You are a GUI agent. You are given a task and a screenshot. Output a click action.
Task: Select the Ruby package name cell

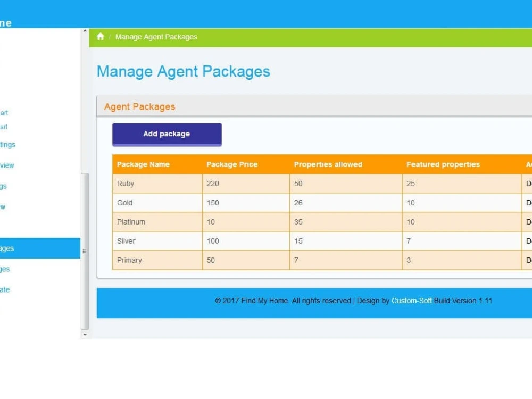pyautogui.click(x=157, y=184)
